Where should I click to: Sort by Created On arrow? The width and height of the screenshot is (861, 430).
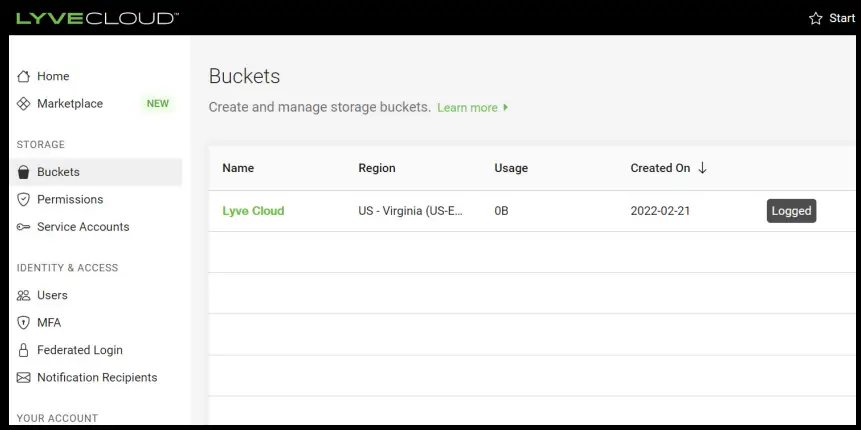702,168
